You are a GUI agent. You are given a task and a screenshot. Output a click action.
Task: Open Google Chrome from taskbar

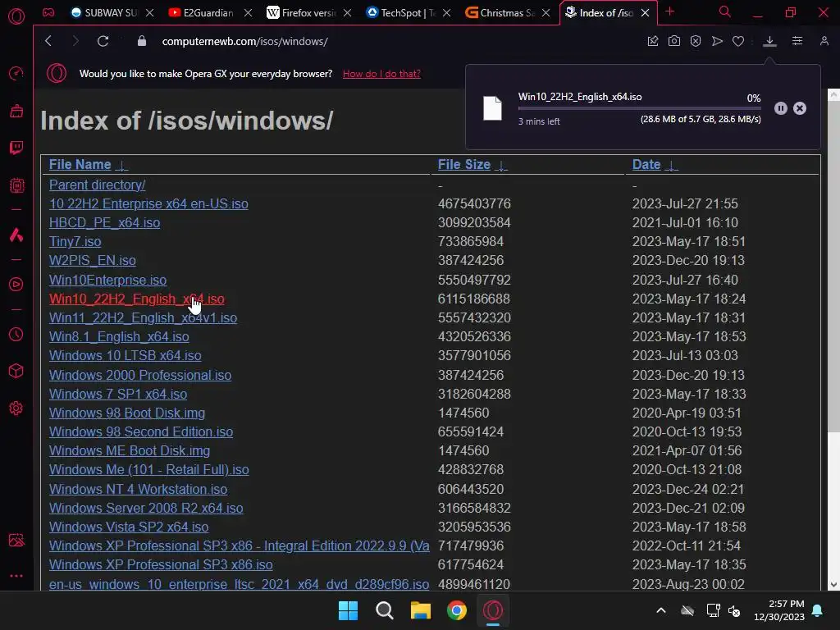click(456, 610)
